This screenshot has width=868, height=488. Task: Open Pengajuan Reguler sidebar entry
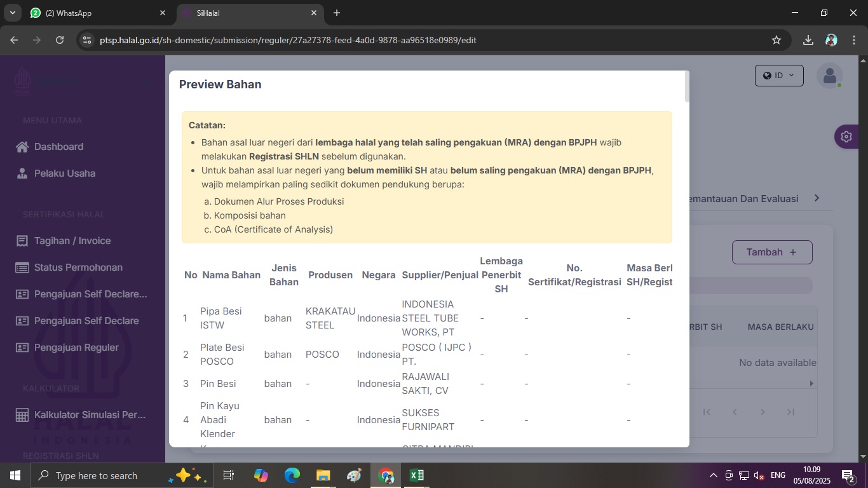[76, 348]
